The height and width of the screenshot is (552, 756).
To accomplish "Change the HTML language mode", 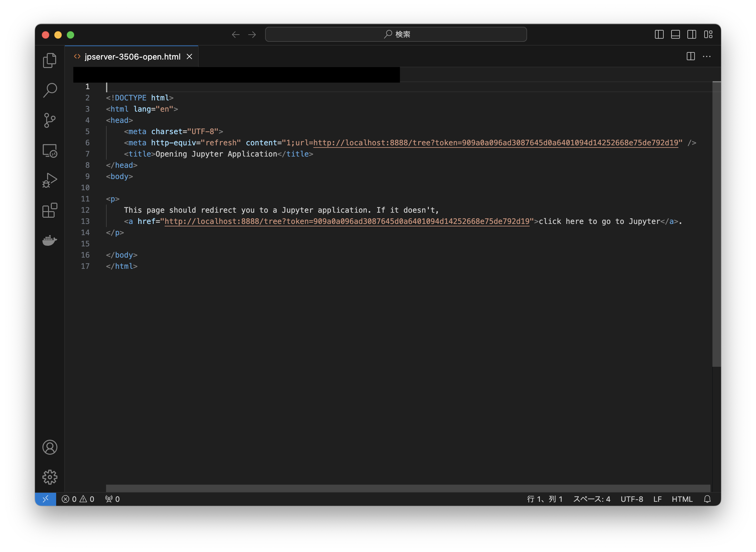I will tap(682, 499).
